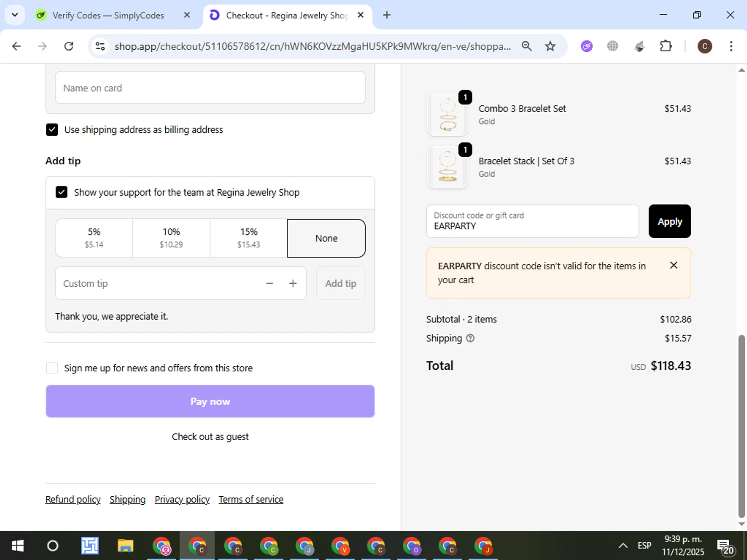
Task: Open a new browser tab
Action: [x=386, y=15]
